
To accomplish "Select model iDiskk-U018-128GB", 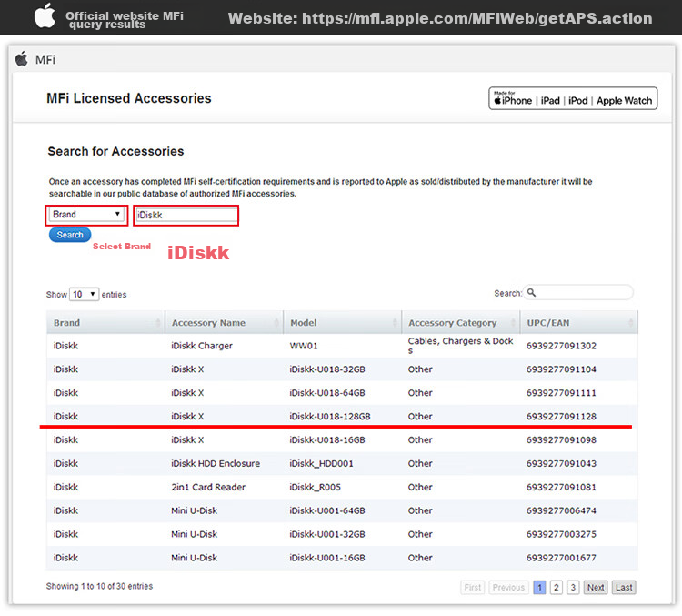I will [330, 416].
